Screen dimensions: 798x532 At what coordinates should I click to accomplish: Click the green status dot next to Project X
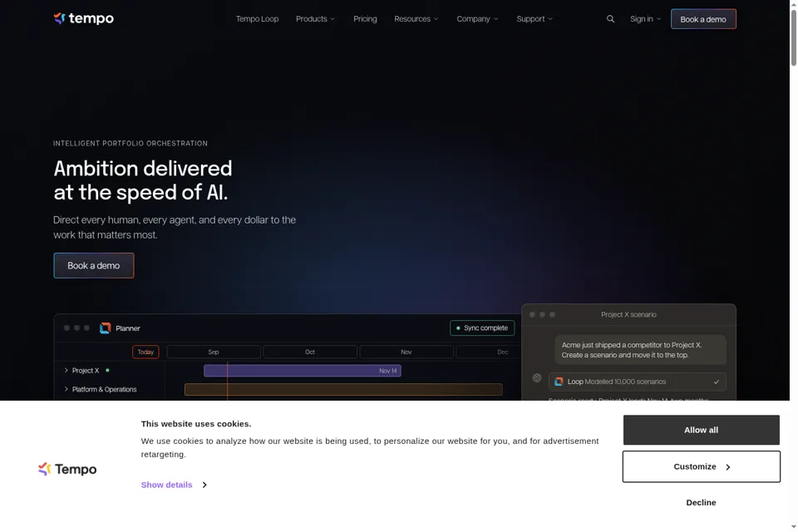(107, 370)
